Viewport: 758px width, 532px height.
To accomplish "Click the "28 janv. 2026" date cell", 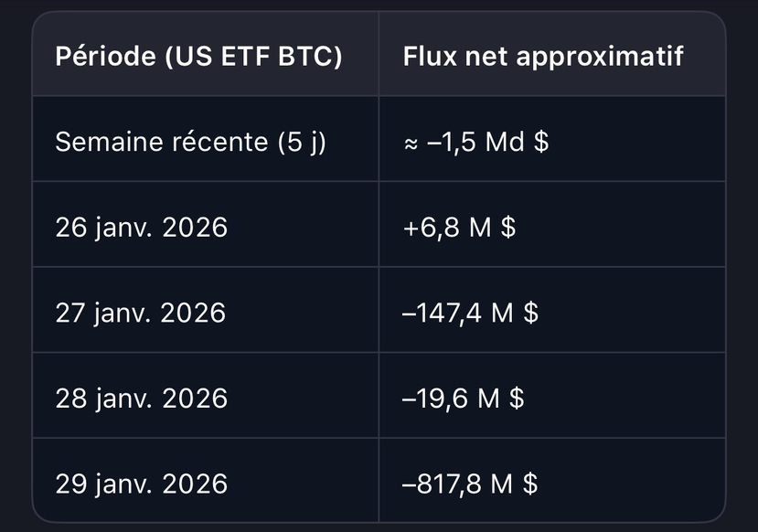I will point(141,399).
